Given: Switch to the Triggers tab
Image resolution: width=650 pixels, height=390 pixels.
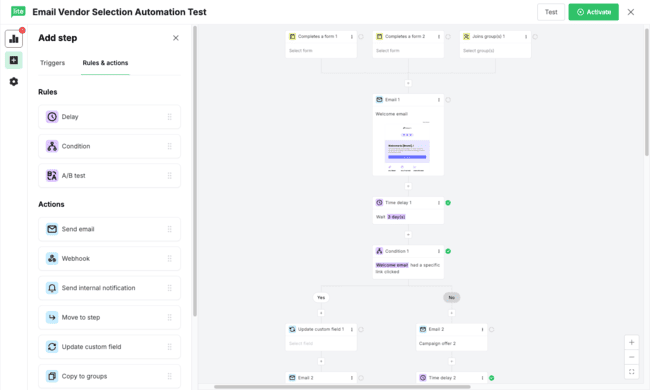Looking at the screenshot, I should (52, 63).
